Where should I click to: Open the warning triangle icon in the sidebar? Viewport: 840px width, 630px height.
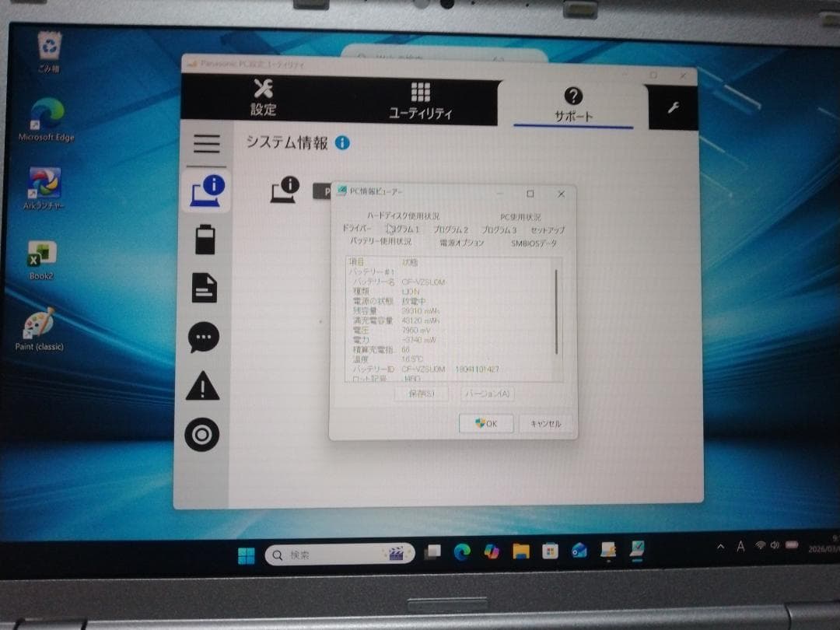(x=202, y=386)
